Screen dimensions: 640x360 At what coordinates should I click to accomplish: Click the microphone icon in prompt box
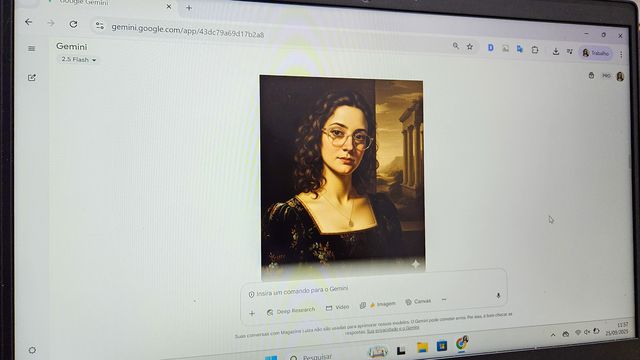[x=498, y=295]
